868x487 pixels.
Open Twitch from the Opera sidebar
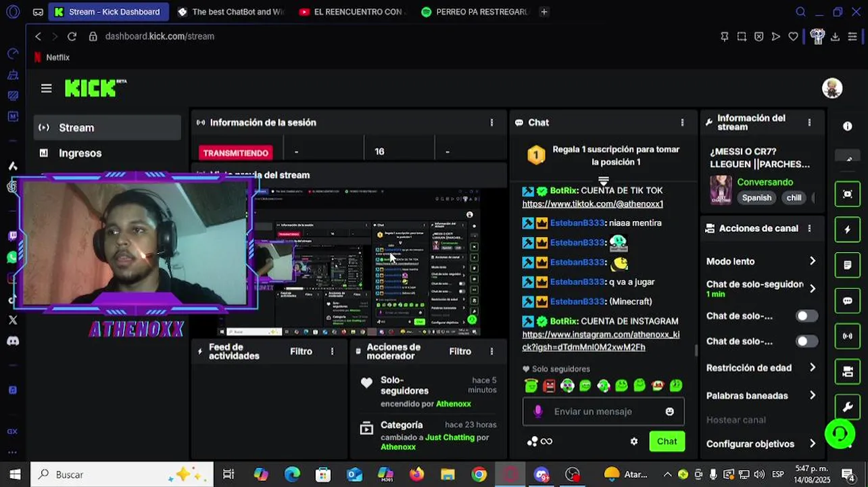pos(13,235)
